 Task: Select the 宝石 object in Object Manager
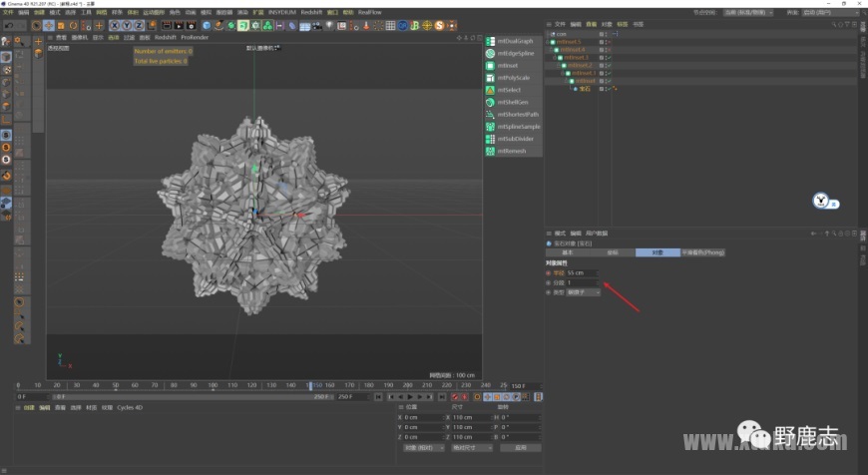[x=585, y=89]
